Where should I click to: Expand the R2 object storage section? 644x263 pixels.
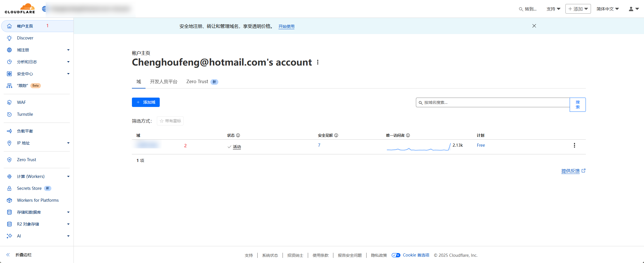[x=68, y=224]
